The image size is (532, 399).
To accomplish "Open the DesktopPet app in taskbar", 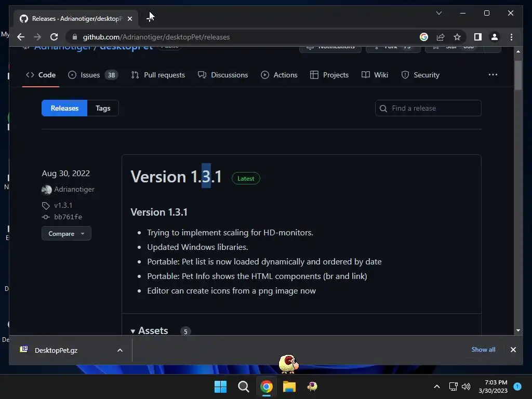I will [x=312, y=387].
